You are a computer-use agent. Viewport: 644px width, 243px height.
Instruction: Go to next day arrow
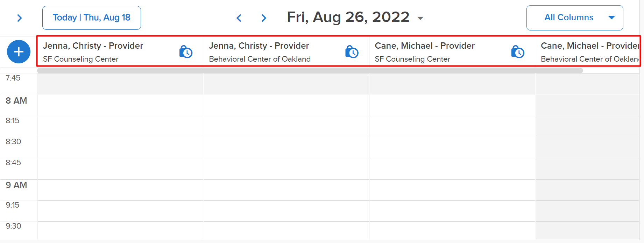264,18
